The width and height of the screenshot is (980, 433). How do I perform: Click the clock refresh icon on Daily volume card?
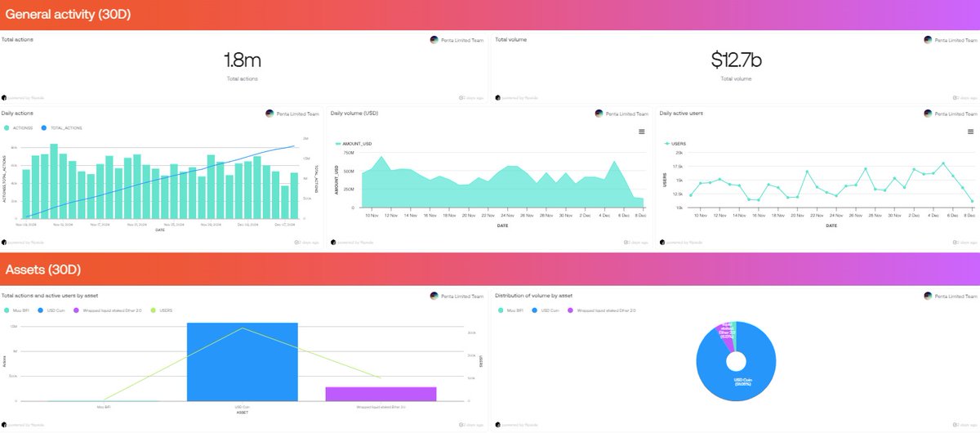626,243
